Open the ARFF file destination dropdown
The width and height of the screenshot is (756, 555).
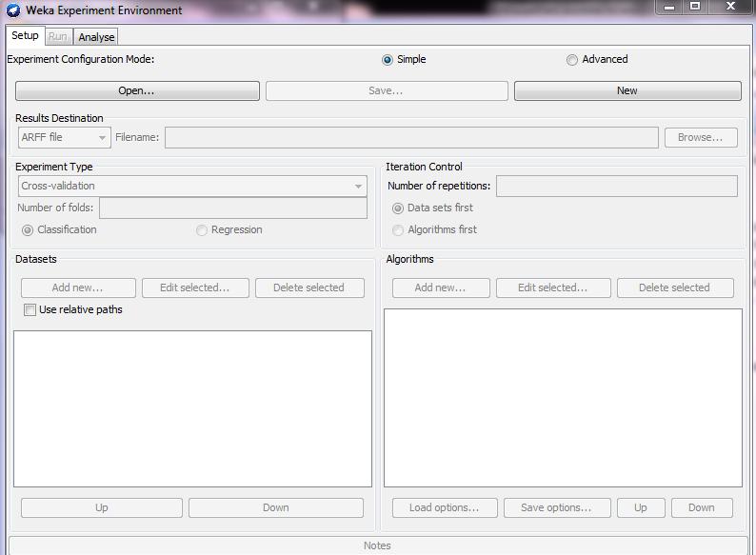pyautogui.click(x=65, y=137)
